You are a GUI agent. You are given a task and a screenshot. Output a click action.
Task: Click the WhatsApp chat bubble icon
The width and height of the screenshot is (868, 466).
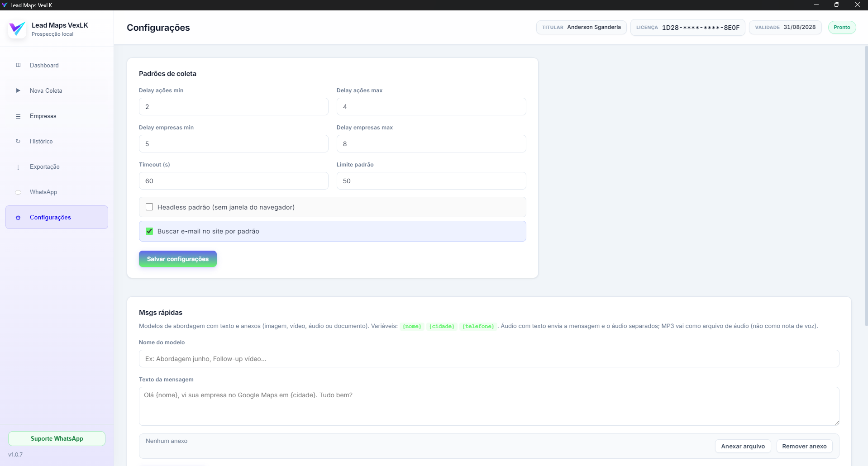tap(18, 192)
